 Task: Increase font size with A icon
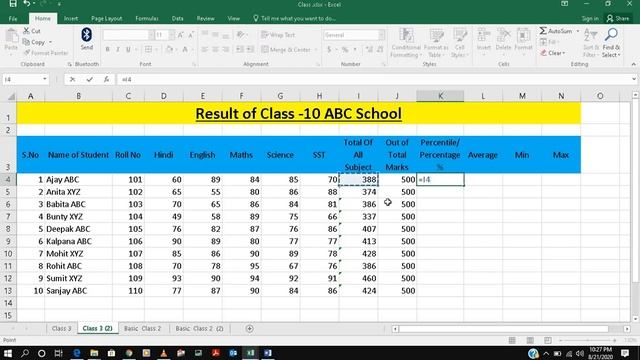(181, 35)
